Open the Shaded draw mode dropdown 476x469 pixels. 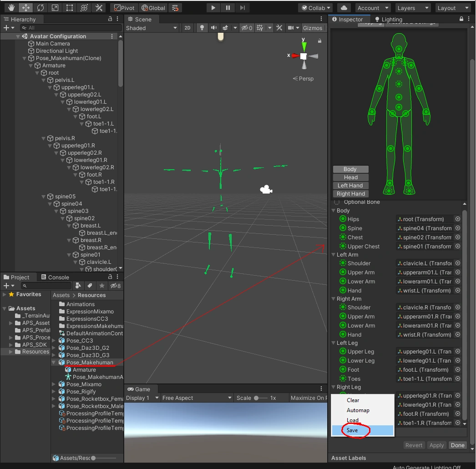point(152,28)
